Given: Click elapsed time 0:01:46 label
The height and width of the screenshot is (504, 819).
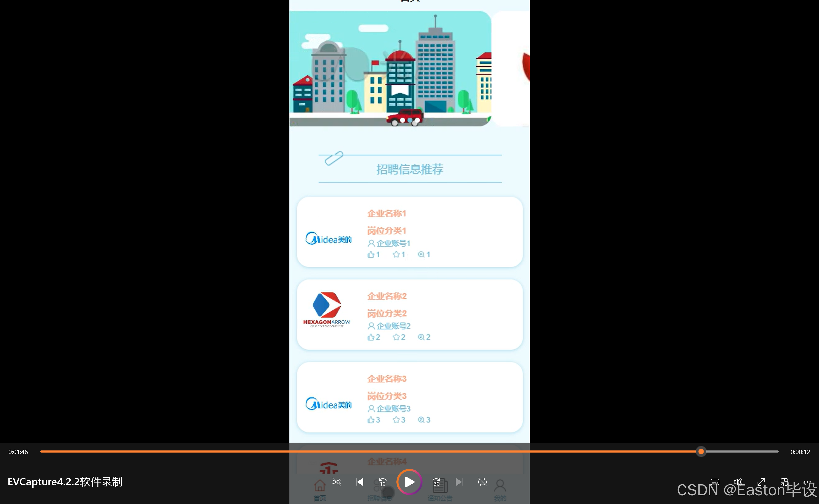Looking at the screenshot, I should pyautogui.click(x=18, y=452).
